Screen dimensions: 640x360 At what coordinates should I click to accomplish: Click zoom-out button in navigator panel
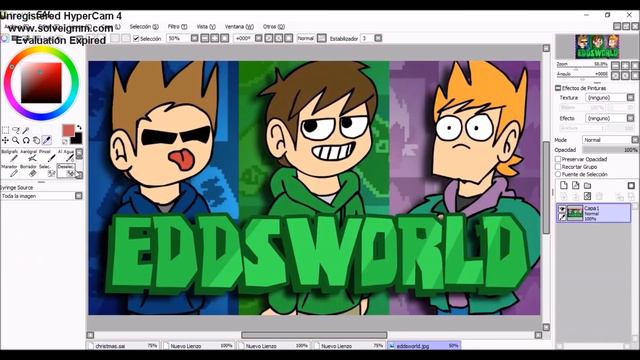[616, 65]
